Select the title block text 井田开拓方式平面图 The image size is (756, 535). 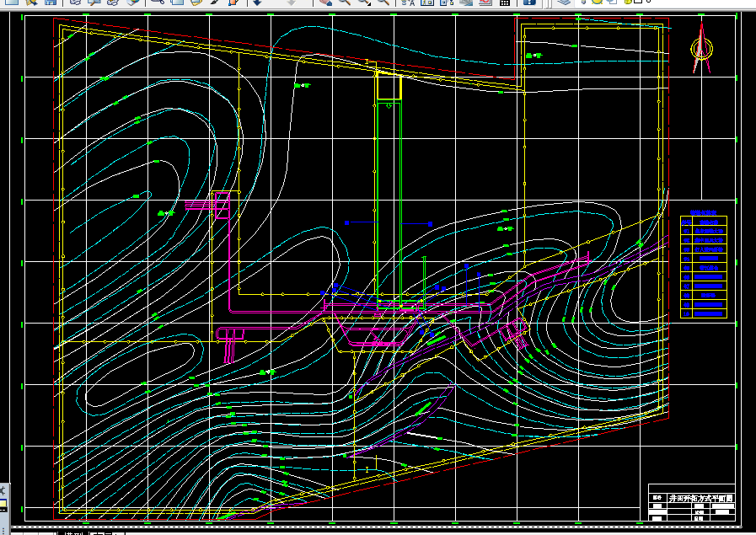[x=701, y=498]
